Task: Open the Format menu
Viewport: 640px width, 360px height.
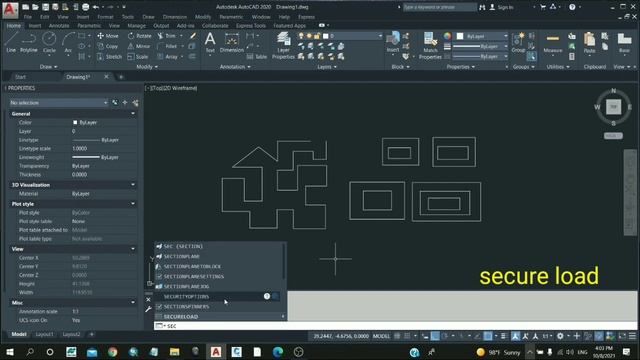Action: tap(105, 17)
